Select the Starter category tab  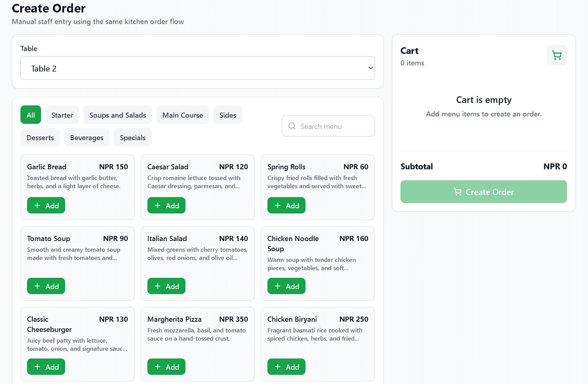(62, 115)
